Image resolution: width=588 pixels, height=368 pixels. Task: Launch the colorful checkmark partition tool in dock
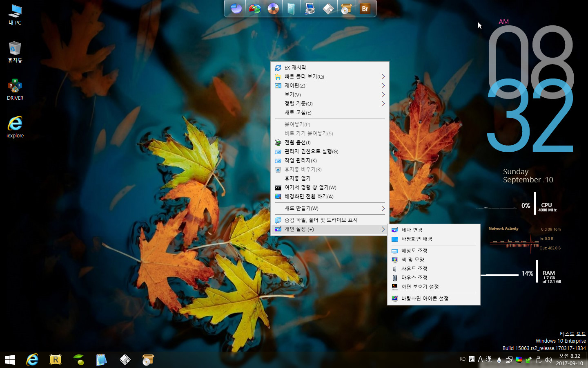pos(255,8)
